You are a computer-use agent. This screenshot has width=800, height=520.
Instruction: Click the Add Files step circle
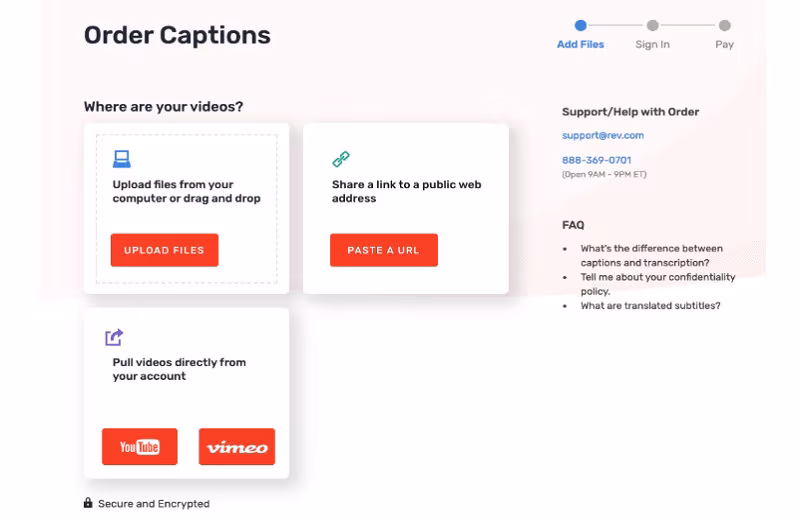[x=580, y=26]
